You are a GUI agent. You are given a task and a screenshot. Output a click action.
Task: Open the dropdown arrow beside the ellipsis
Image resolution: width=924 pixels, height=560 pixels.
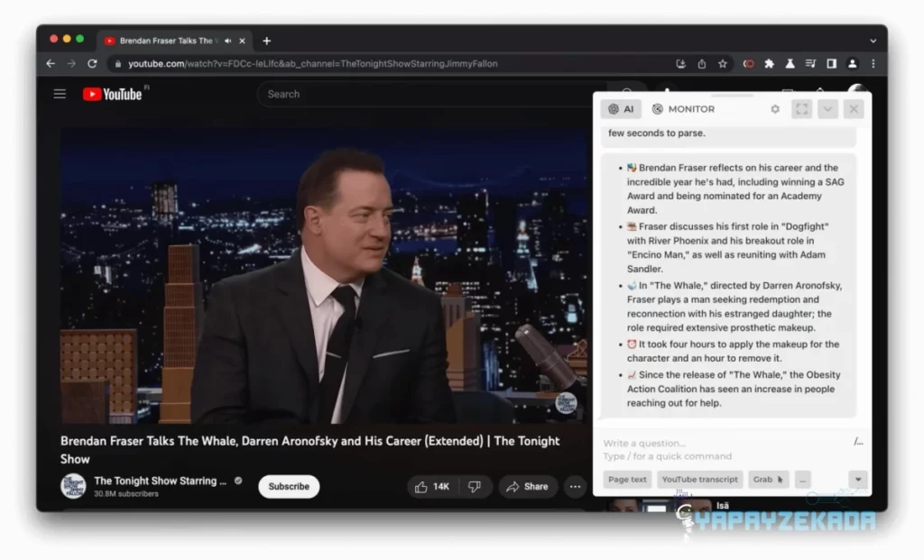(858, 480)
